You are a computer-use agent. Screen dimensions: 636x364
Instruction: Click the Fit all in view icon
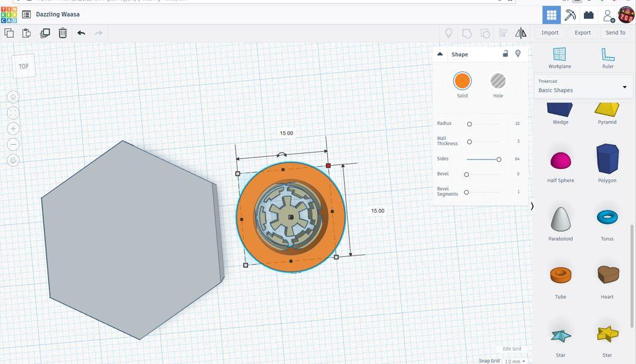[x=13, y=113]
